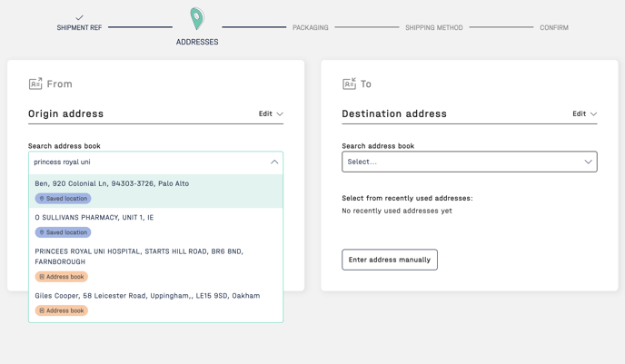The height and width of the screenshot is (364, 625).
Task: Expand the Origin address Edit menu
Action: (x=271, y=113)
